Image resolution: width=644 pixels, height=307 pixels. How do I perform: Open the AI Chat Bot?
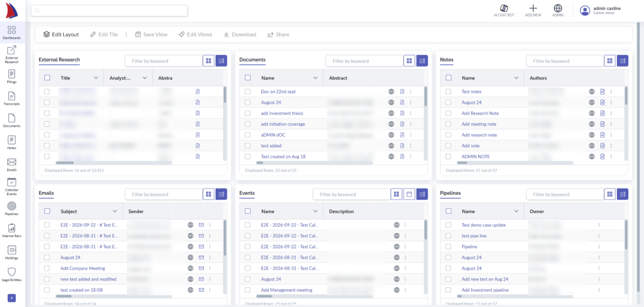[x=504, y=11]
